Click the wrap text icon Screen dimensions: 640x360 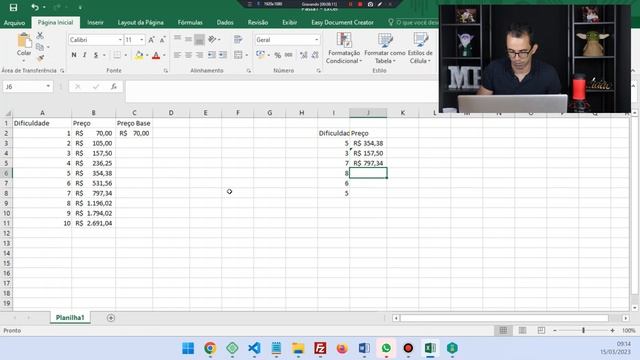(x=238, y=40)
